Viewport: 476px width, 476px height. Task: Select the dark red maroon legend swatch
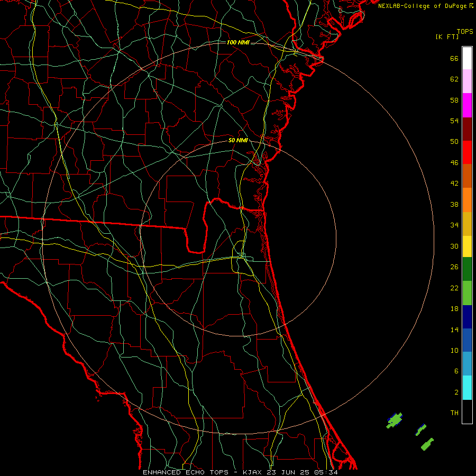467,129
